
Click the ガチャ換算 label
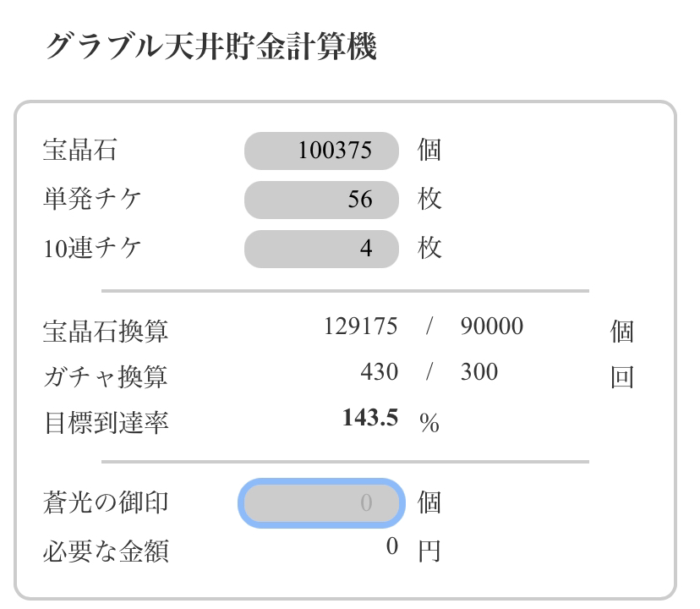[x=106, y=376]
